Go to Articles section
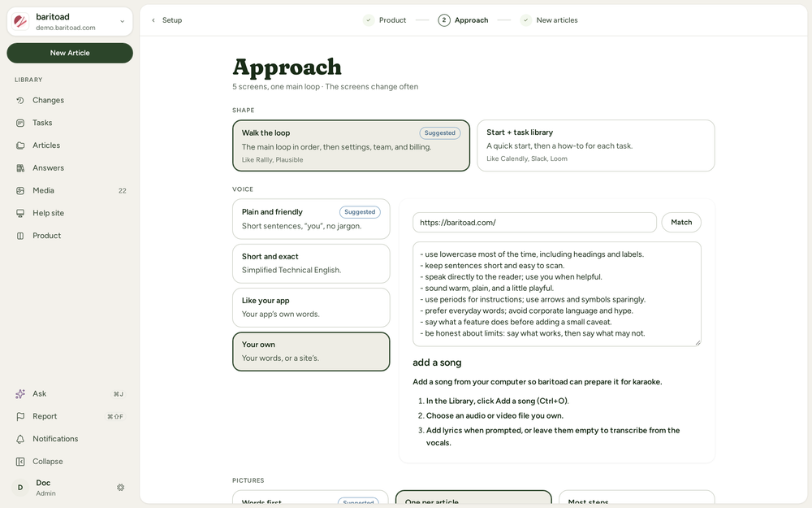 [70, 145]
